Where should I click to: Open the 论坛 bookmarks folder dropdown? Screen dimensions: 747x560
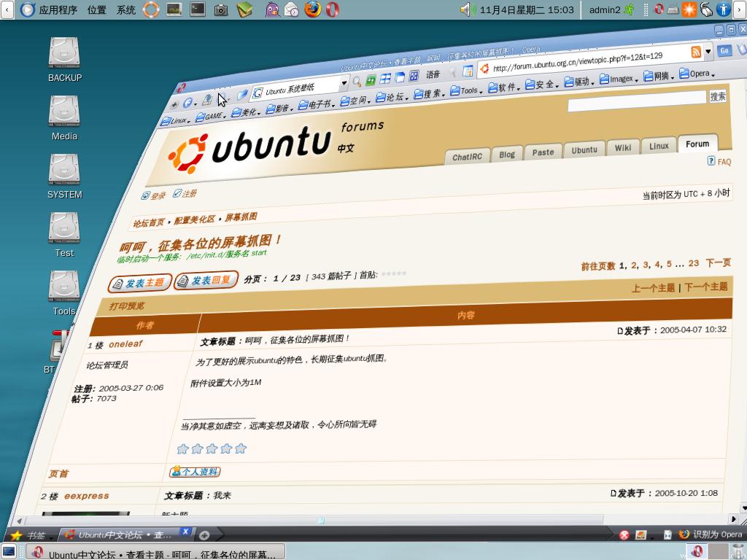(x=392, y=97)
